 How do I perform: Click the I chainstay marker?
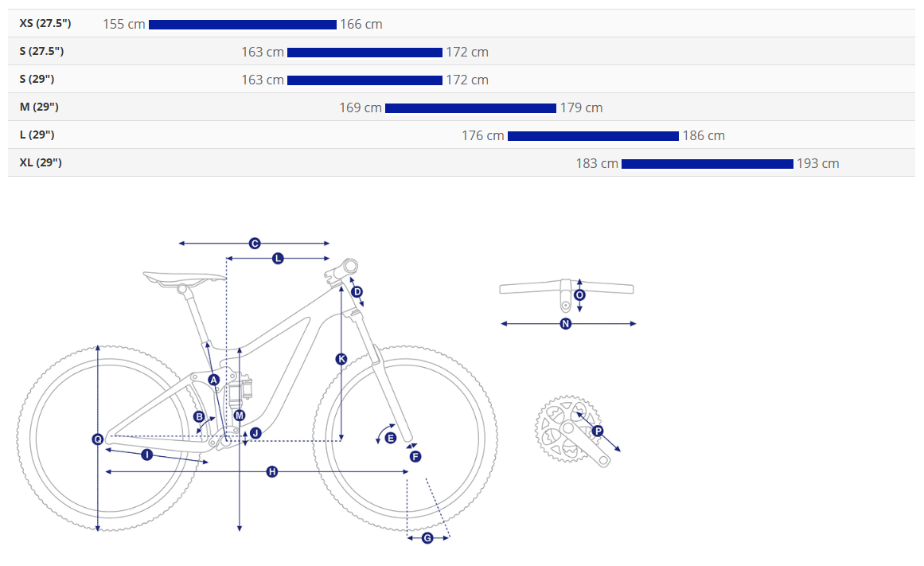[146, 455]
